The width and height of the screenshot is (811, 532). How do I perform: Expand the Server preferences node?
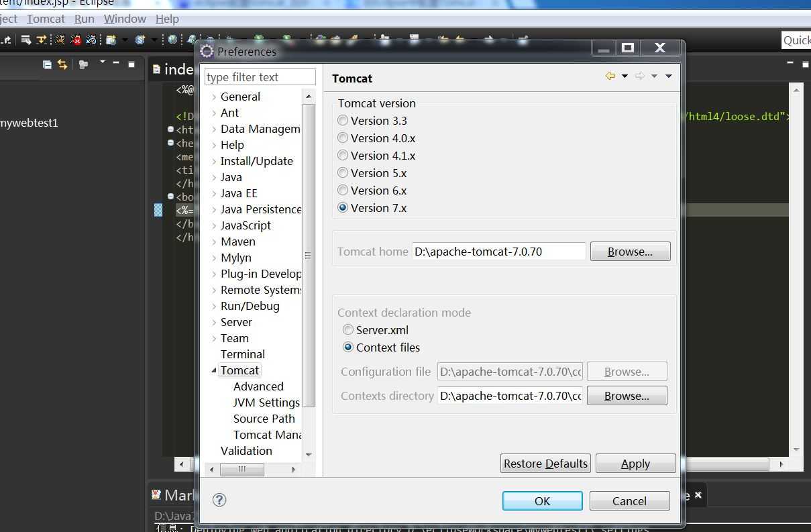coord(214,323)
